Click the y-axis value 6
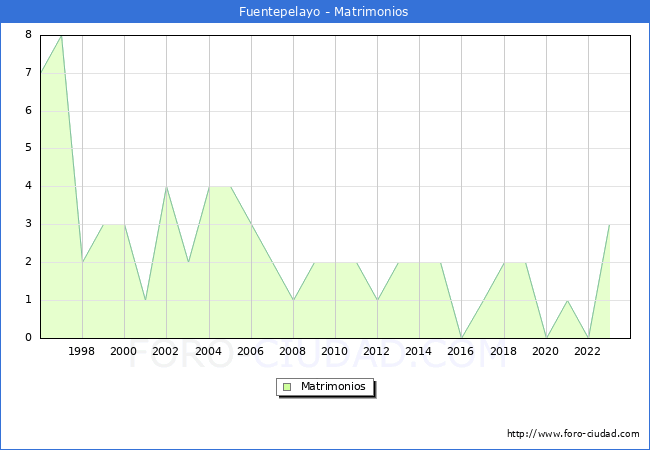Image resolution: width=650 pixels, height=450 pixels. coord(28,110)
